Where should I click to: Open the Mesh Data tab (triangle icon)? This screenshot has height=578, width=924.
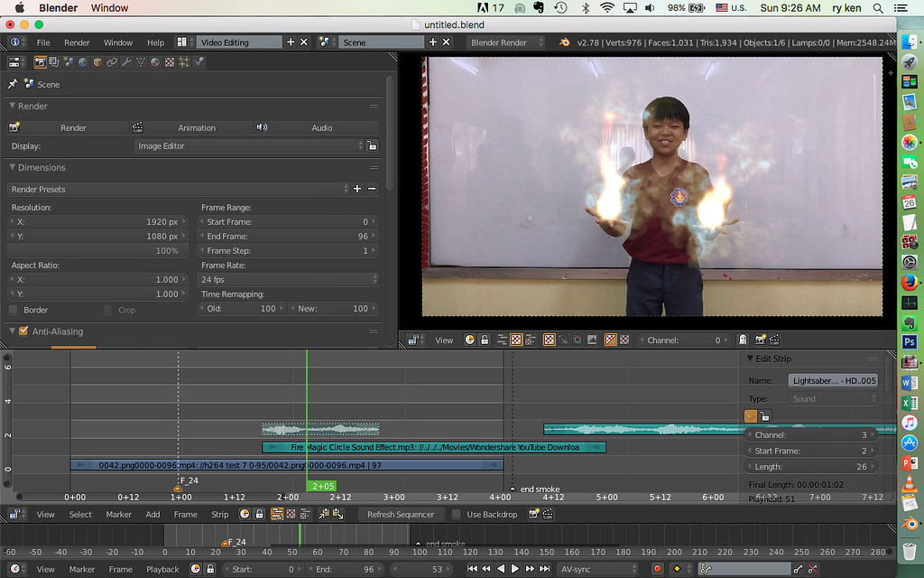point(141,62)
